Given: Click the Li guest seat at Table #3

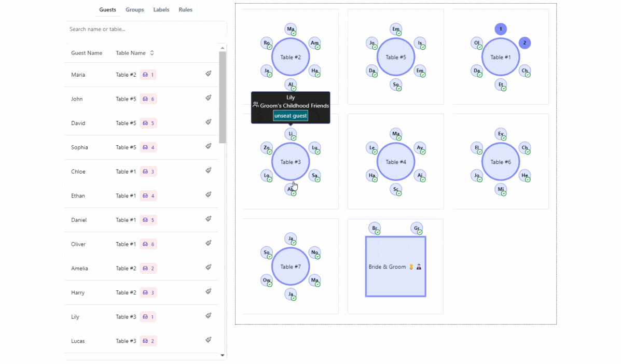Looking at the screenshot, I should click(x=291, y=134).
